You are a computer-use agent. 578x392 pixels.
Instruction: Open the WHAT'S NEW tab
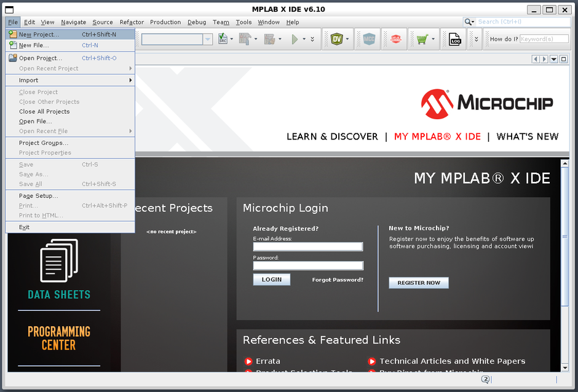click(528, 136)
